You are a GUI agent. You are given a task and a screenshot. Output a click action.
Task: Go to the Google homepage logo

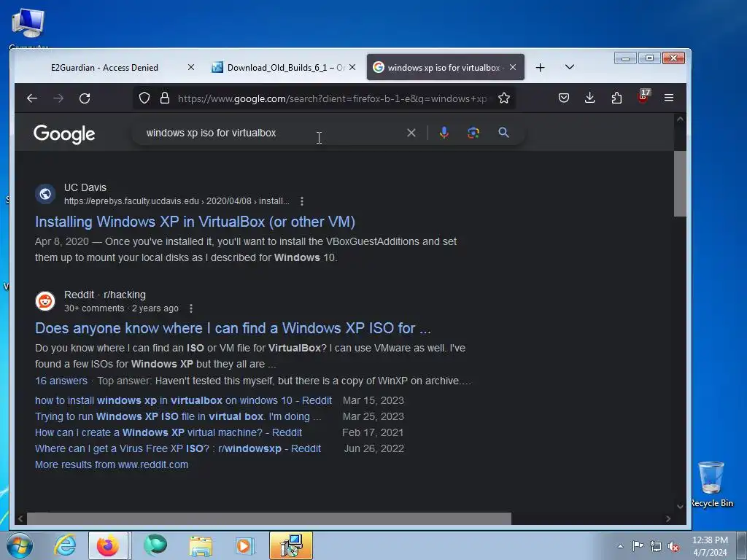click(x=64, y=134)
